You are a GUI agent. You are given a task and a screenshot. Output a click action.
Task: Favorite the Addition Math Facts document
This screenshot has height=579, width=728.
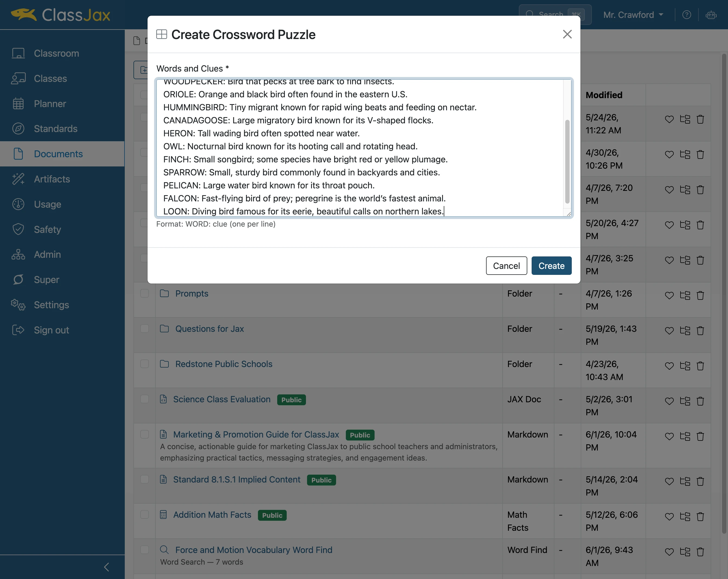click(x=669, y=517)
